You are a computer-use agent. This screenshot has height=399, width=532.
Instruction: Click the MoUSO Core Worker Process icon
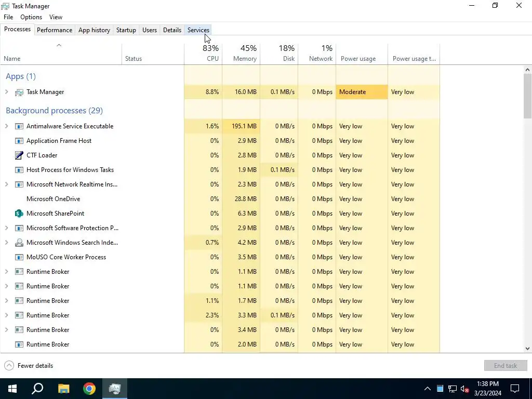(x=19, y=257)
